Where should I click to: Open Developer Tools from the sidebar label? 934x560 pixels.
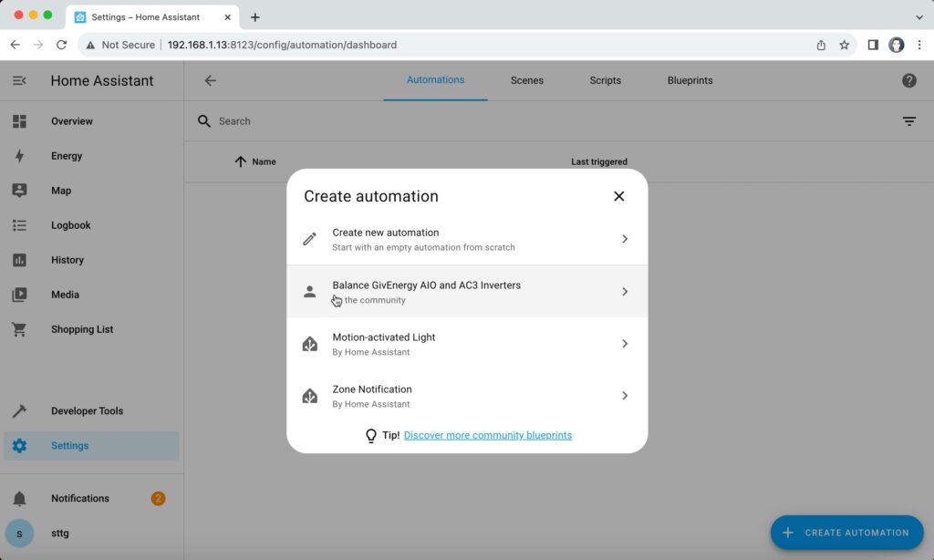87,411
